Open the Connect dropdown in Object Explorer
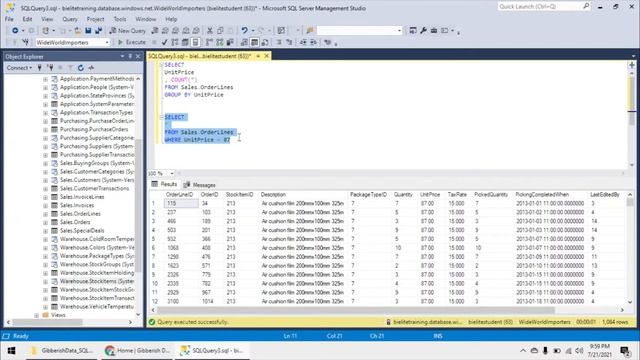This screenshot has height=360, width=640. click(19, 68)
